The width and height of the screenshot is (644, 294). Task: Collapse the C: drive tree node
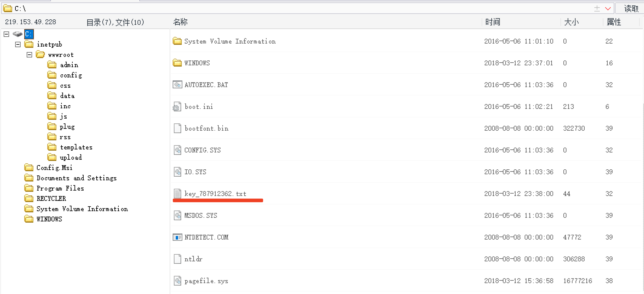click(x=6, y=34)
